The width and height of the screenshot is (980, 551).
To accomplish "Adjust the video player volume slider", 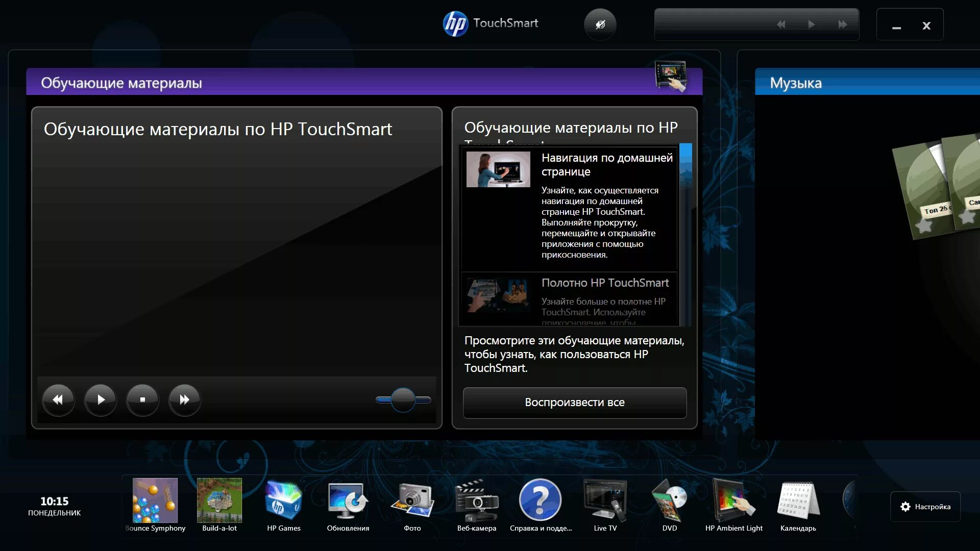I will point(403,400).
